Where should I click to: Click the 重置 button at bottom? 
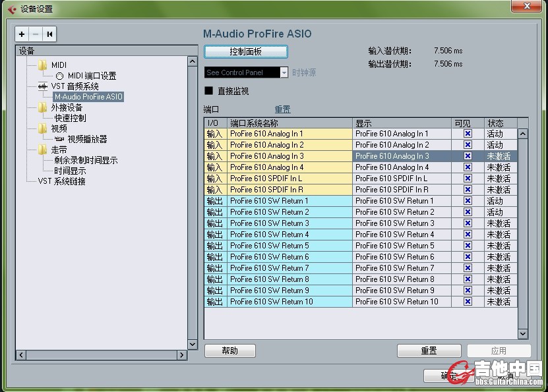[429, 350]
